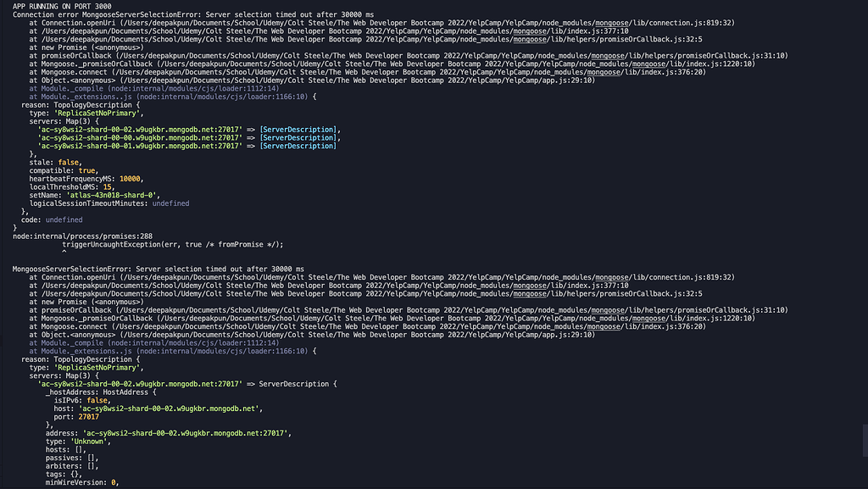Viewport: 868px width, 489px height.
Task: Click the node:internal/process/promises:288 line
Action: pyautogui.click(x=82, y=236)
